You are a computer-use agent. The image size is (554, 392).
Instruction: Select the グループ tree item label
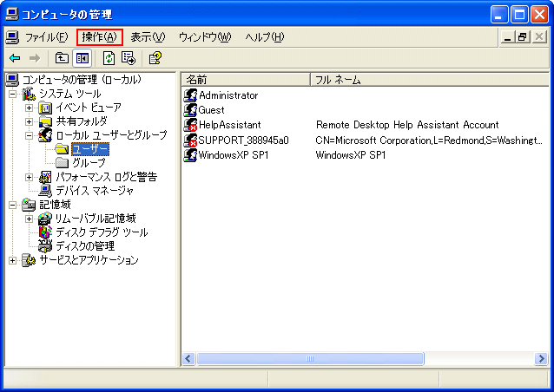pos(89,163)
